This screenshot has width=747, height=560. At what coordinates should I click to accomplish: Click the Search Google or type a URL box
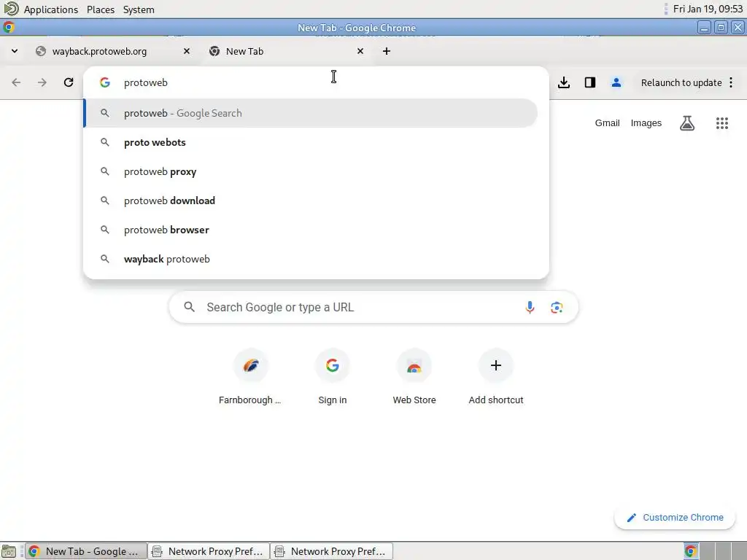click(x=373, y=307)
